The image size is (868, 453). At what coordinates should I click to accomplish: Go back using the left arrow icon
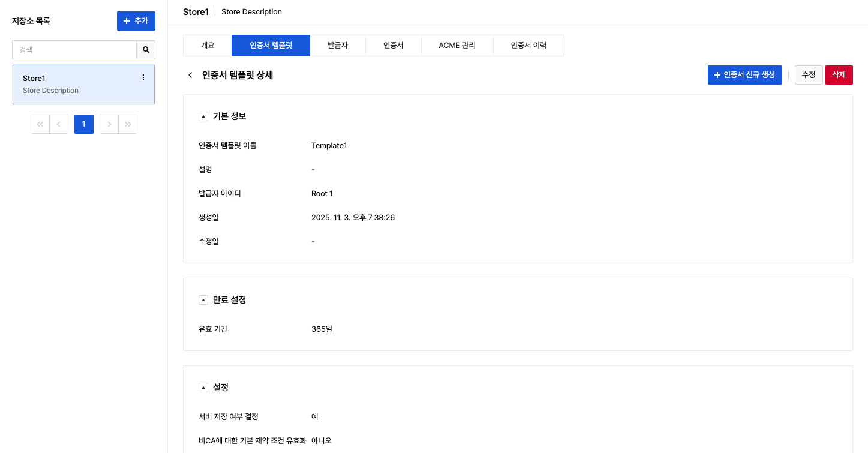[x=190, y=75]
